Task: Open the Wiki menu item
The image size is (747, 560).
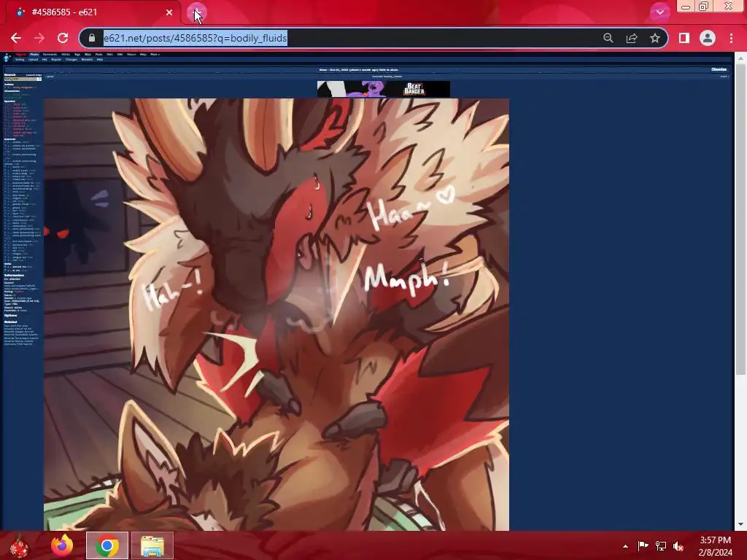Action: click(x=120, y=54)
